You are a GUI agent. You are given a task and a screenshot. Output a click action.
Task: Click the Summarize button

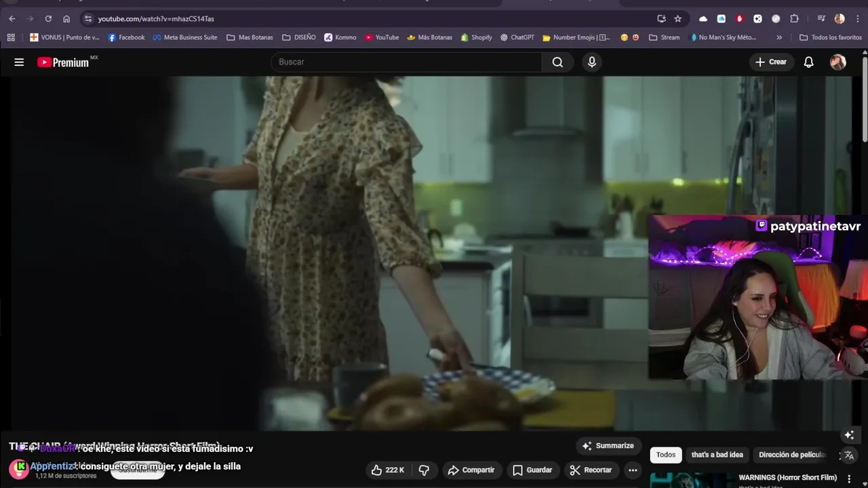(x=608, y=445)
